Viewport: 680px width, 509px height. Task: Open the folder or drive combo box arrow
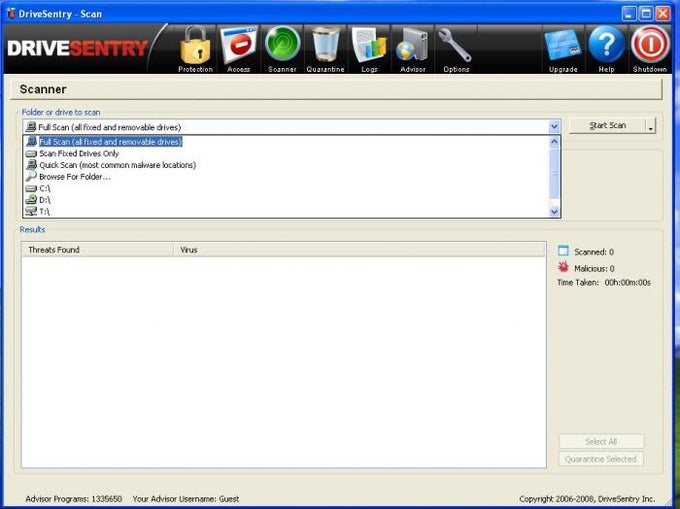pyautogui.click(x=554, y=127)
